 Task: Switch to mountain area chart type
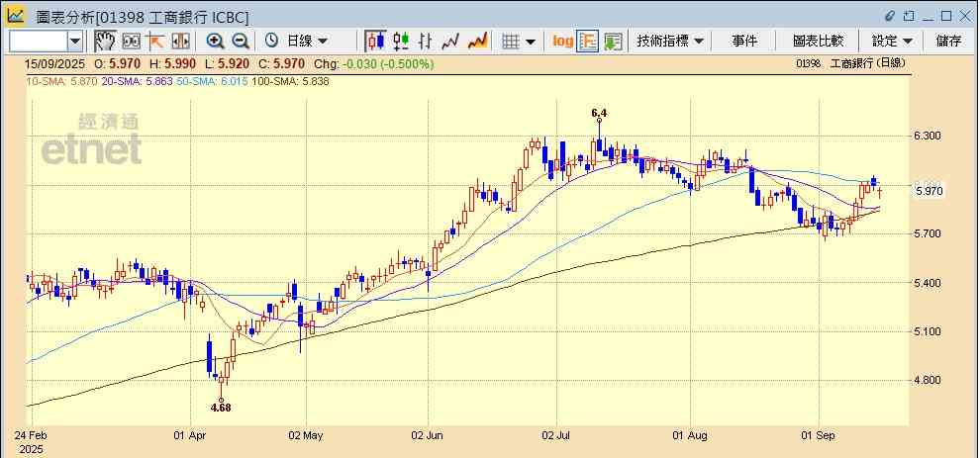coord(477,42)
